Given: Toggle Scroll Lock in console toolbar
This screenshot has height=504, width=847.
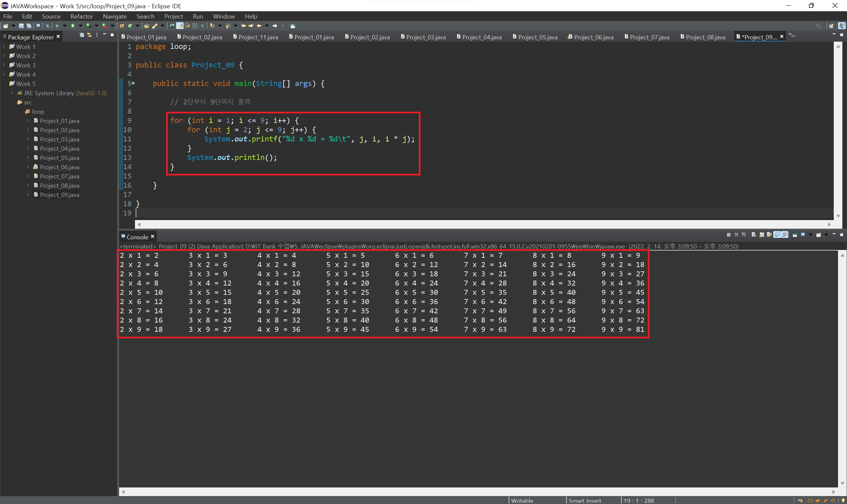Looking at the screenshot, I should click(x=761, y=235).
